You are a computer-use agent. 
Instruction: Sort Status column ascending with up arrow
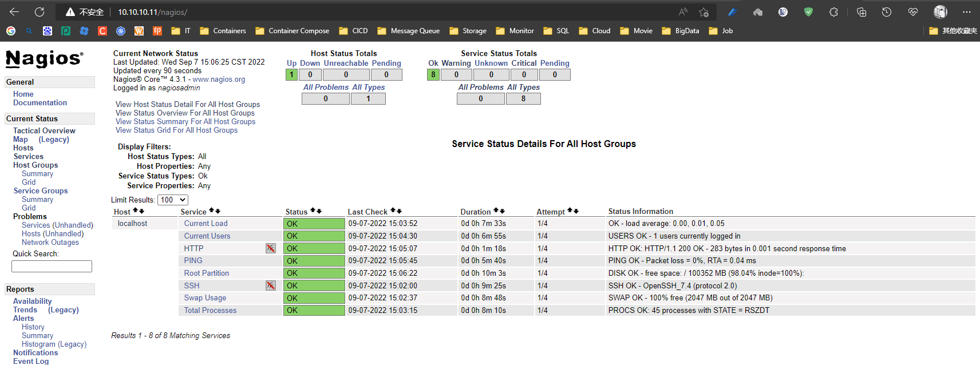click(313, 211)
